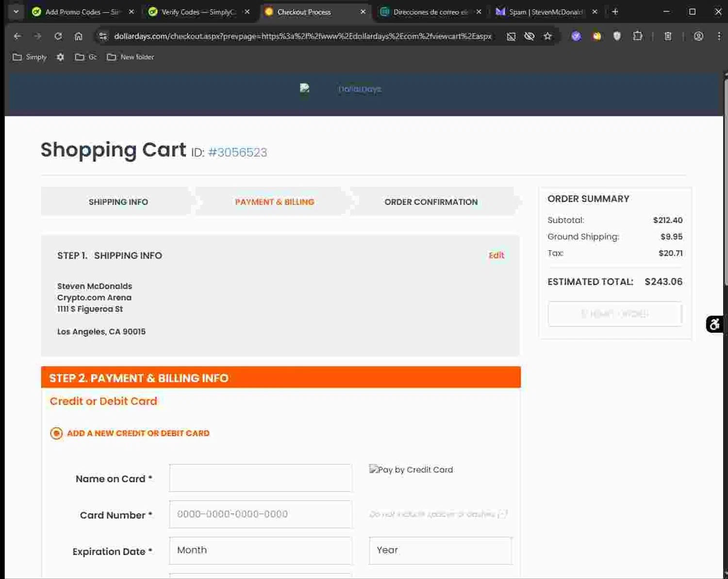Open the expiration Month dropdown

[261, 550]
